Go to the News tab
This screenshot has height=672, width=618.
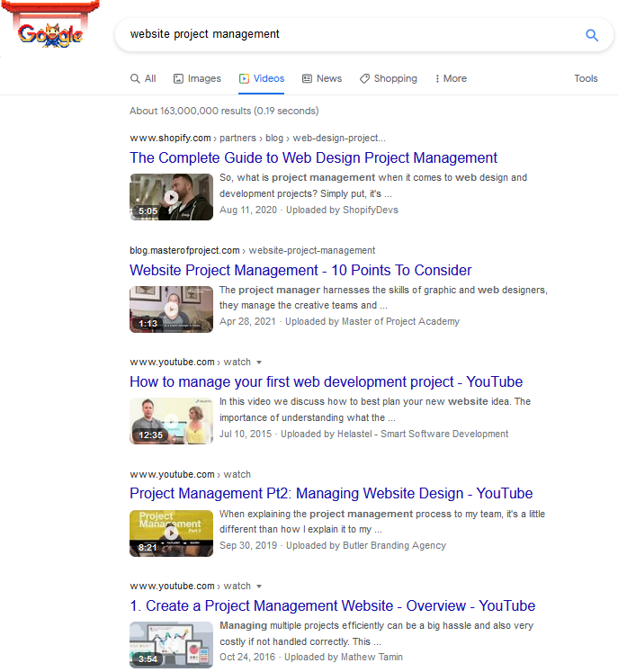click(322, 78)
